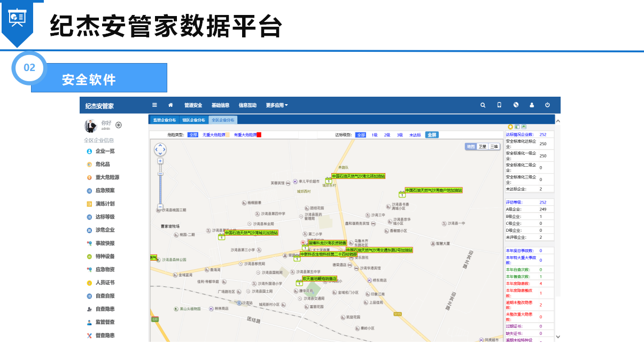Screen dimensions: 644x344
Task: Open 应急预案 in the sidebar
Action: click(x=105, y=191)
